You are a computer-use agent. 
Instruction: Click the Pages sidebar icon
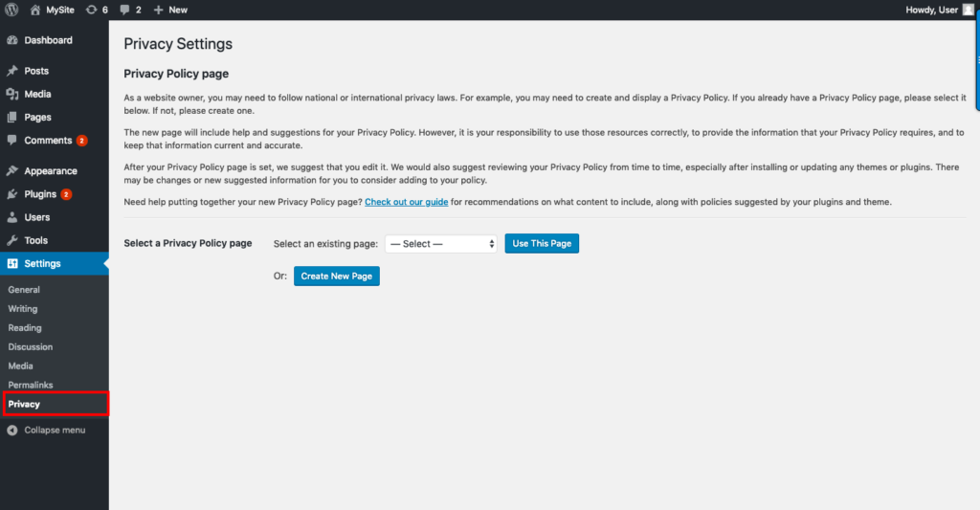coord(12,117)
